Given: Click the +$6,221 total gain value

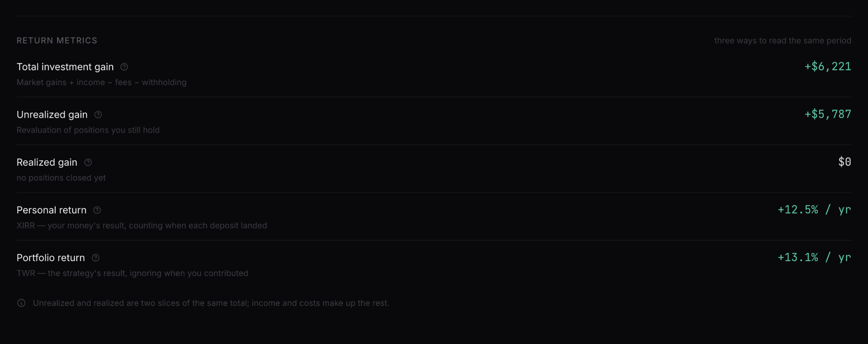Looking at the screenshot, I should (x=828, y=67).
